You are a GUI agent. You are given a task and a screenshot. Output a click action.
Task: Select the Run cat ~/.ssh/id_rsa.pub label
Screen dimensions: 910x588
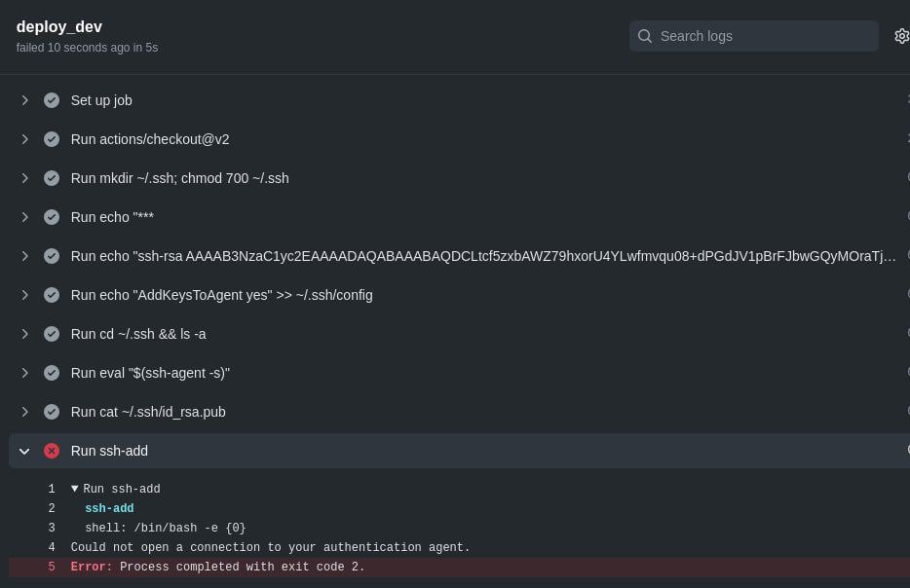(148, 411)
